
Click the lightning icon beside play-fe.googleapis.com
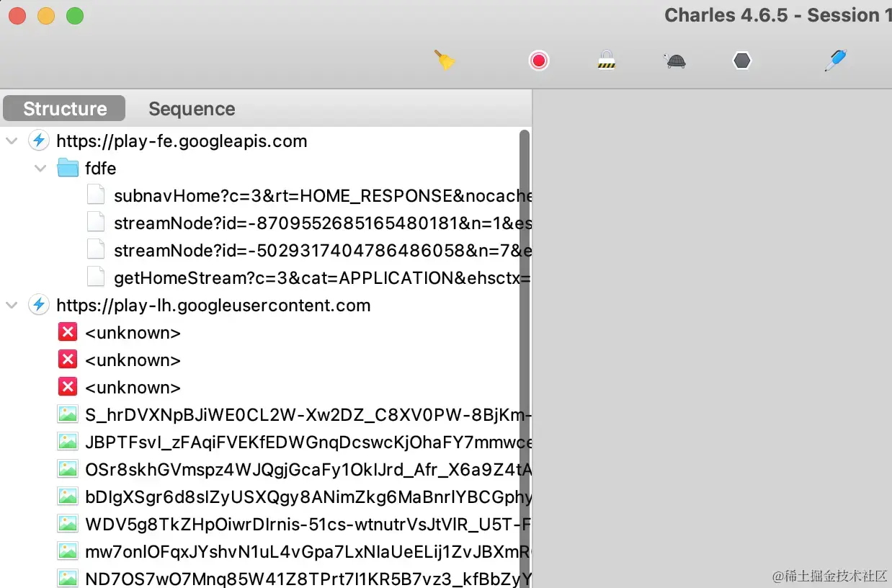point(38,141)
